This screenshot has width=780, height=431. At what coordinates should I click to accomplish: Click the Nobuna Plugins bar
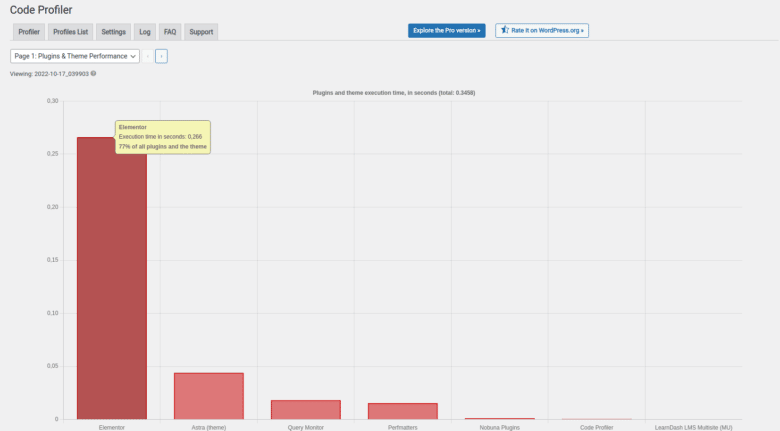click(500, 419)
